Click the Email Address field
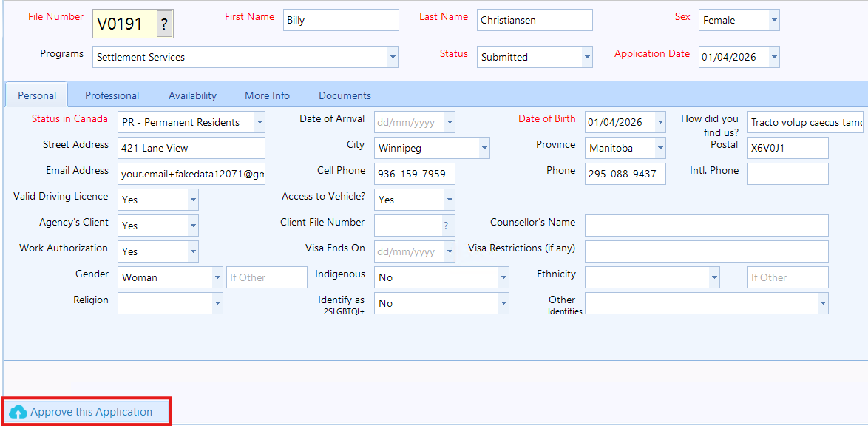This screenshot has width=868, height=426. 191,174
